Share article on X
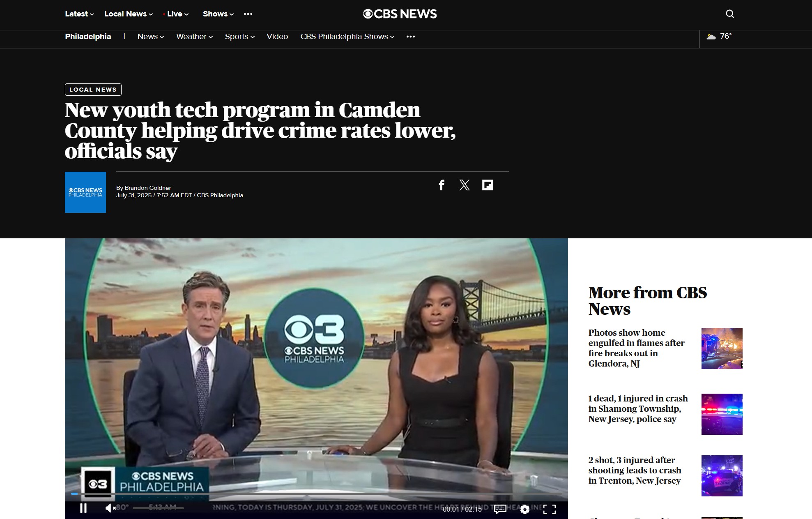 [x=465, y=185]
